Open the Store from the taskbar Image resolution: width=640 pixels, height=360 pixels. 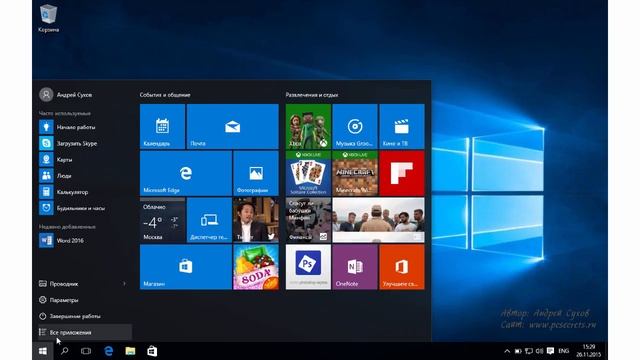152,351
